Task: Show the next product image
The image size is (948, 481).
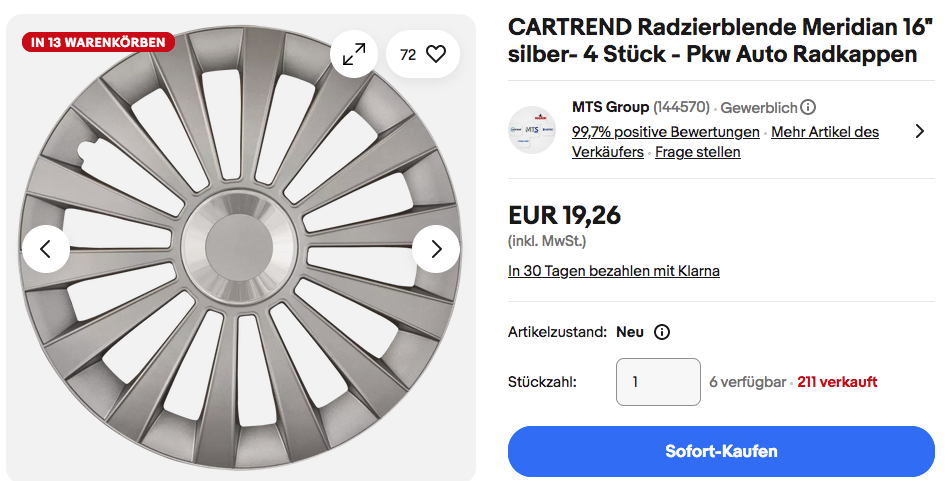Action: [x=436, y=249]
